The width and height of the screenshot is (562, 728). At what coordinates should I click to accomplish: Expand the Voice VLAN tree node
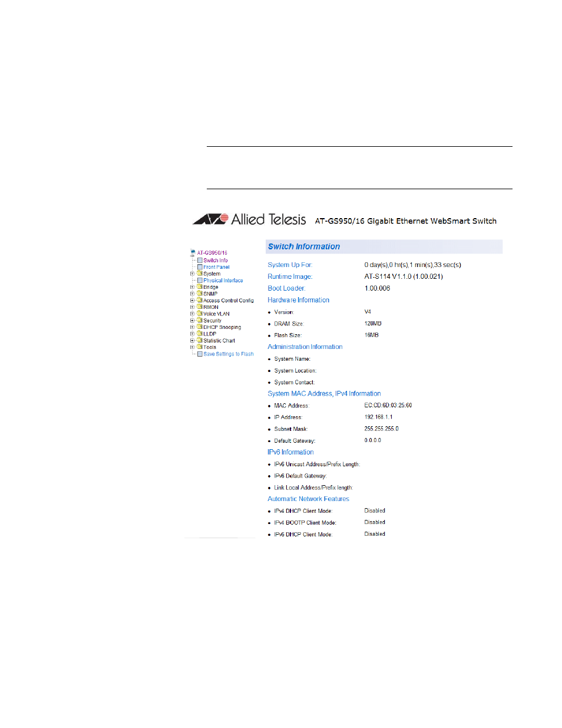pyautogui.click(x=192, y=314)
